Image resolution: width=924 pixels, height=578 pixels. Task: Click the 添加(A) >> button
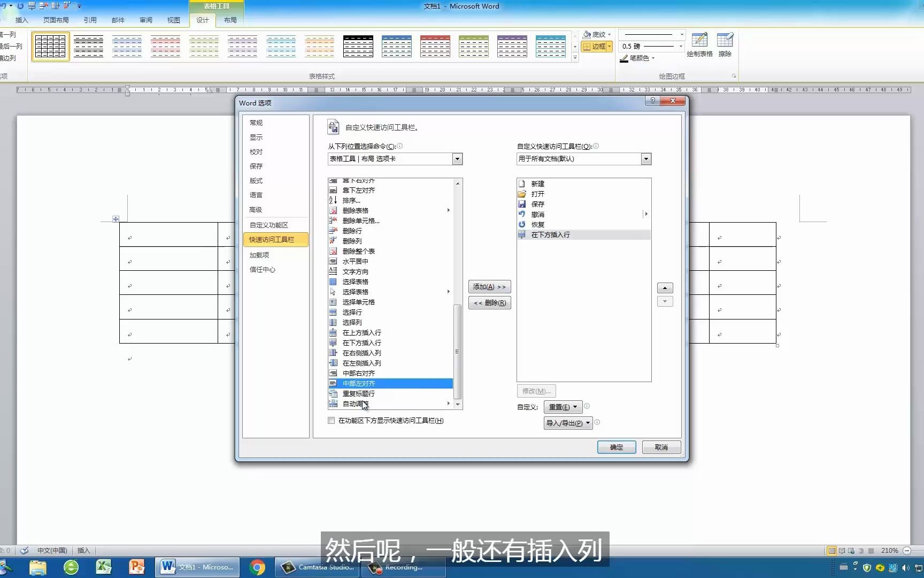coord(490,287)
